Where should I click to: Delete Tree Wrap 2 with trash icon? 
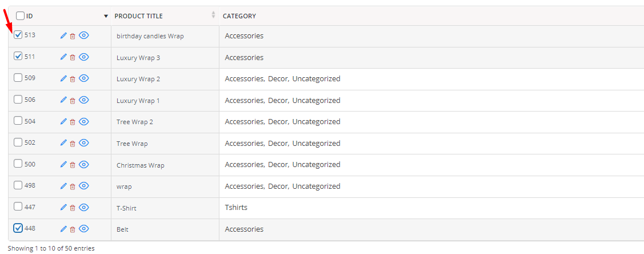72,122
